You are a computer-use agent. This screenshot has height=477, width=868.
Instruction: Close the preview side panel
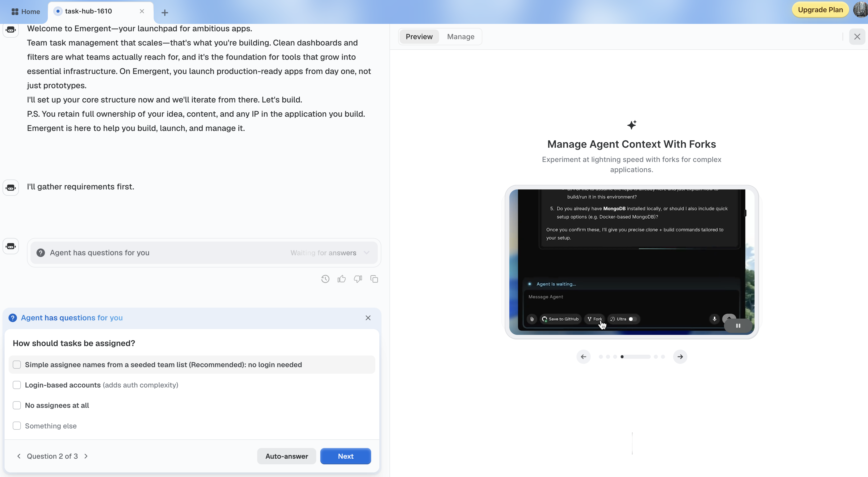click(x=857, y=36)
